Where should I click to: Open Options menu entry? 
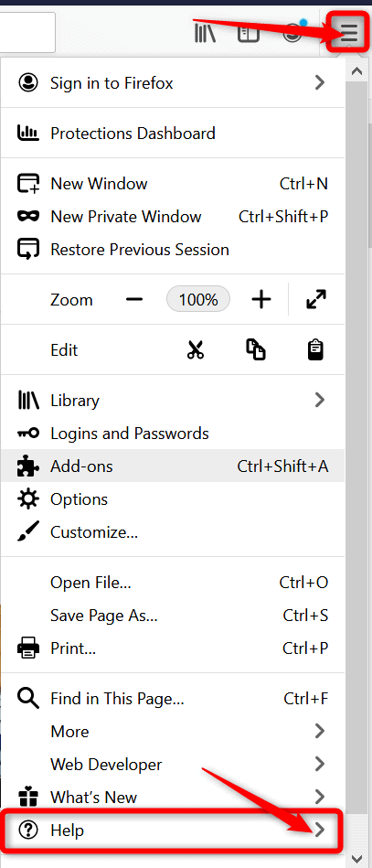[x=173, y=499]
